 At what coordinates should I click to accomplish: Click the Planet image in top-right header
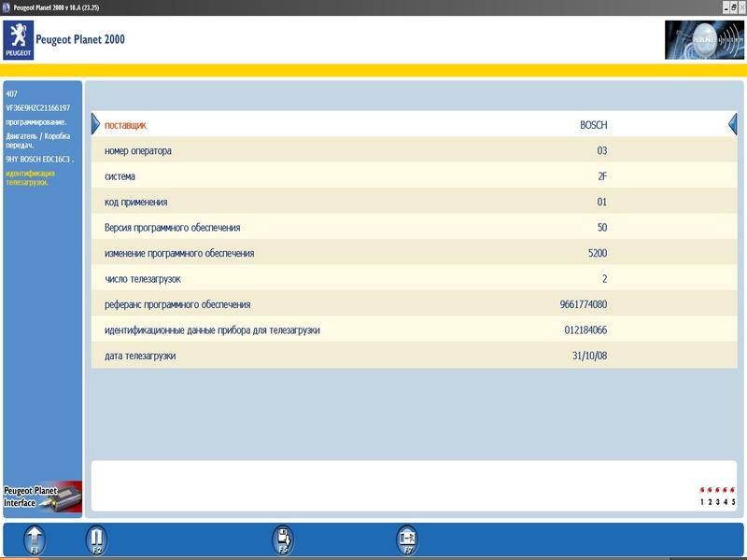704,40
